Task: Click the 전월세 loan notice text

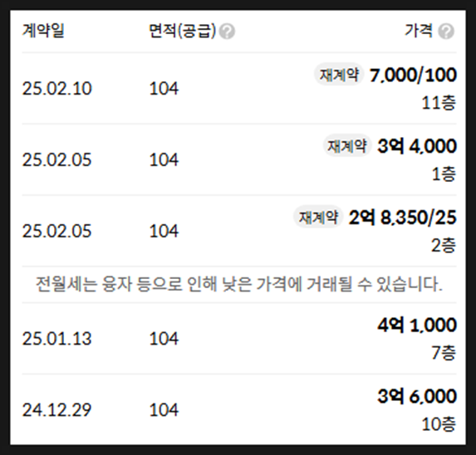Action: pyautogui.click(x=239, y=284)
